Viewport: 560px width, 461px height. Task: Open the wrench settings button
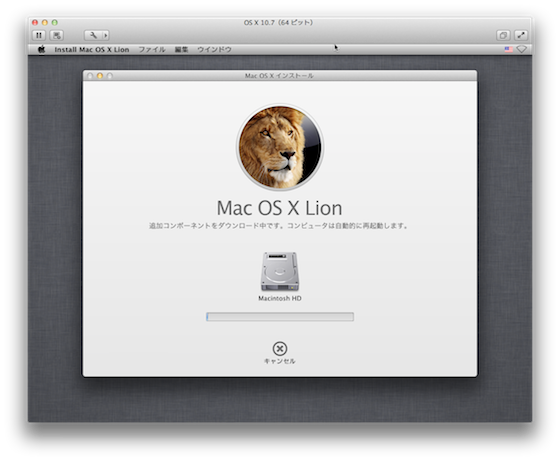(x=93, y=35)
